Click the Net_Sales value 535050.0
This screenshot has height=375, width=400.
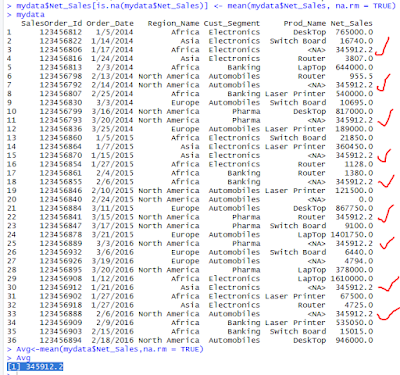pyautogui.click(x=354, y=323)
